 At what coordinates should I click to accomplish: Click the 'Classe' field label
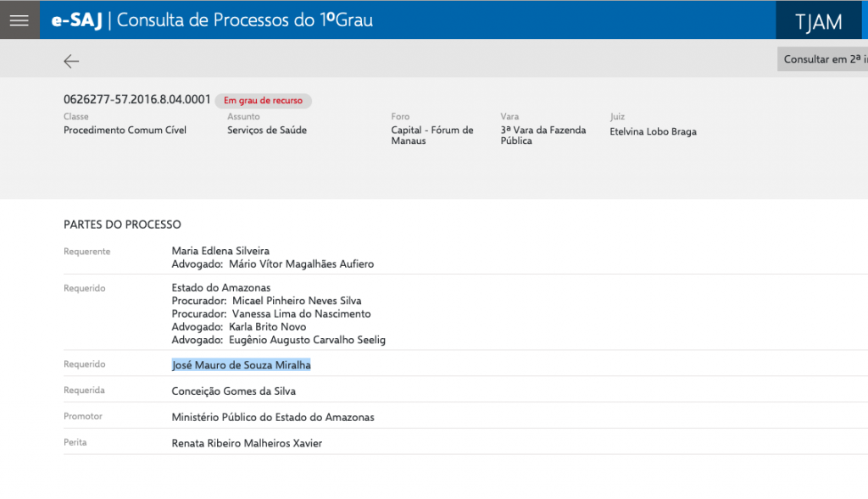75,117
